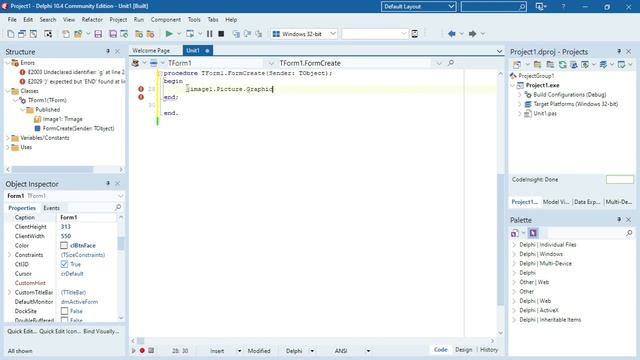The image size is (640, 360).
Task: Open the Default Layout dropdown
Action: tap(419, 7)
